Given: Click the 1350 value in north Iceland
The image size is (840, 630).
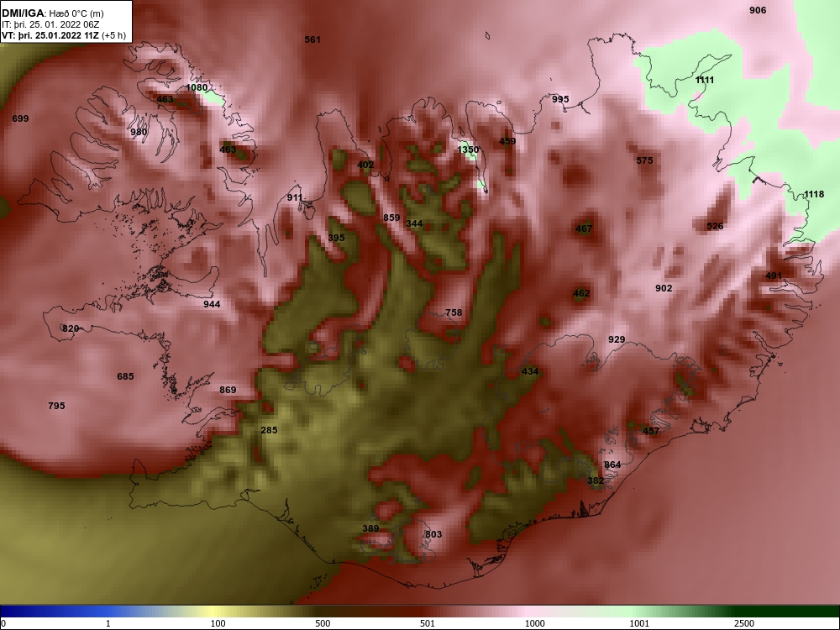Looking at the screenshot, I should point(468,150).
